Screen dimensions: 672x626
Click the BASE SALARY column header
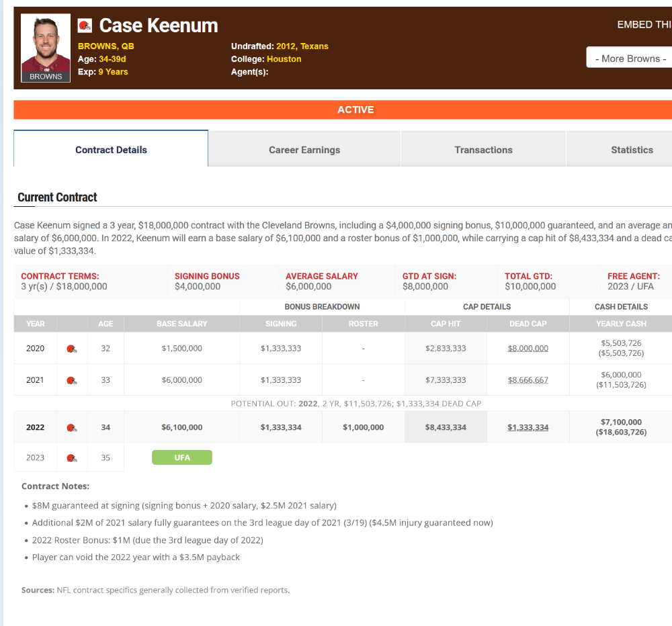pos(181,324)
